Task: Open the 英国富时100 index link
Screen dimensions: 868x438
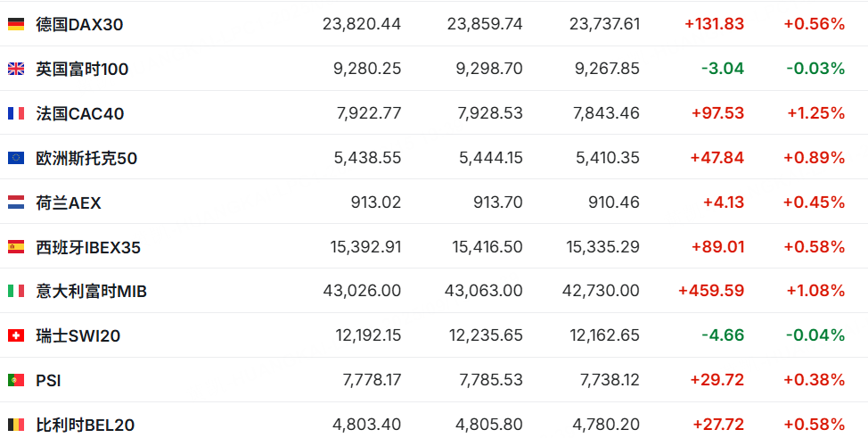Action: coord(82,69)
